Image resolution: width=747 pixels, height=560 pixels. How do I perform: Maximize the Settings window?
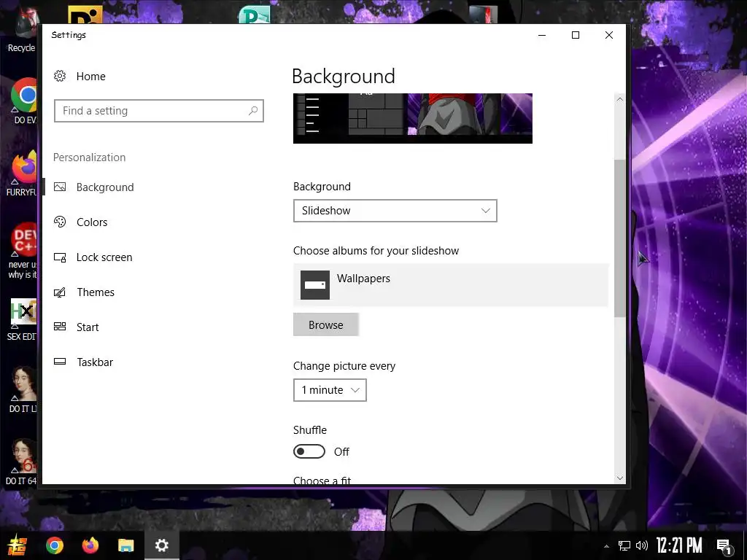[x=576, y=35]
